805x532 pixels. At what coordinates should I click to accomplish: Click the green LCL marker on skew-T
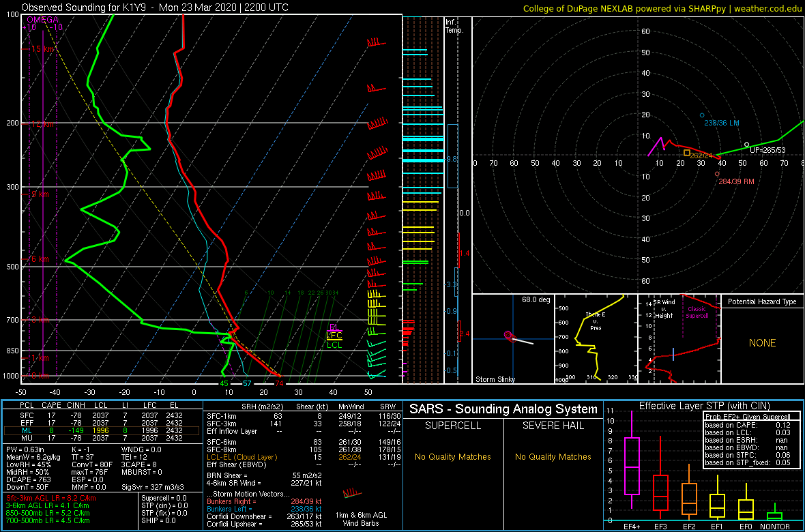coord(334,345)
